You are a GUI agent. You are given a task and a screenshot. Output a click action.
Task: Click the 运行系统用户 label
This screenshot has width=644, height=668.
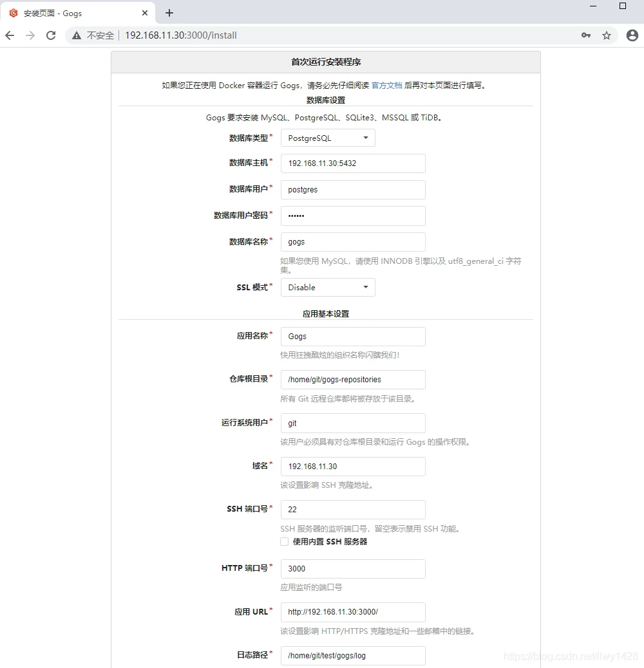click(245, 423)
